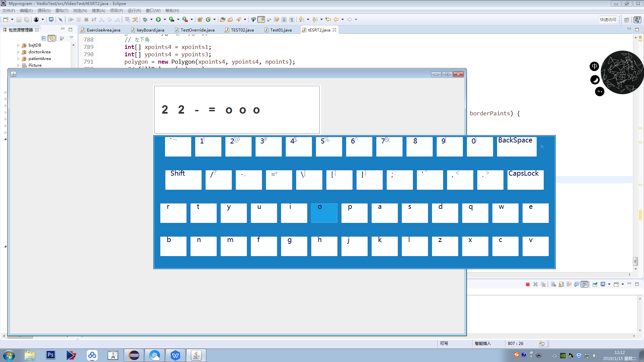The height and width of the screenshot is (362, 644).
Task: Toggle Show Whitespace Characters icon
Action: coord(292,19)
